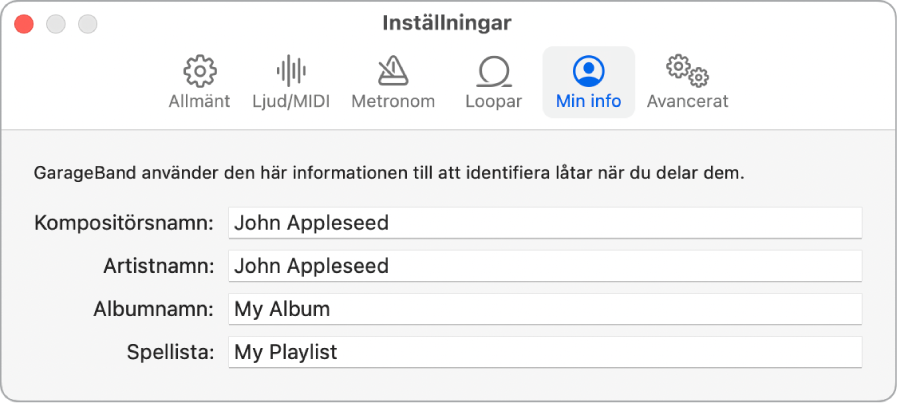
Task: Click the Artistnamn label
Action: click(x=159, y=266)
